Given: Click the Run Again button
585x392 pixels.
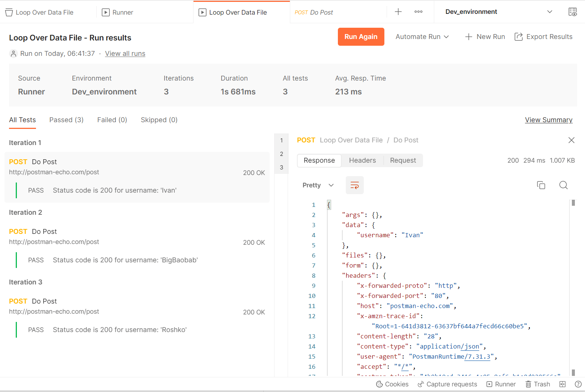Looking at the screenshot, I should [361, 36].
